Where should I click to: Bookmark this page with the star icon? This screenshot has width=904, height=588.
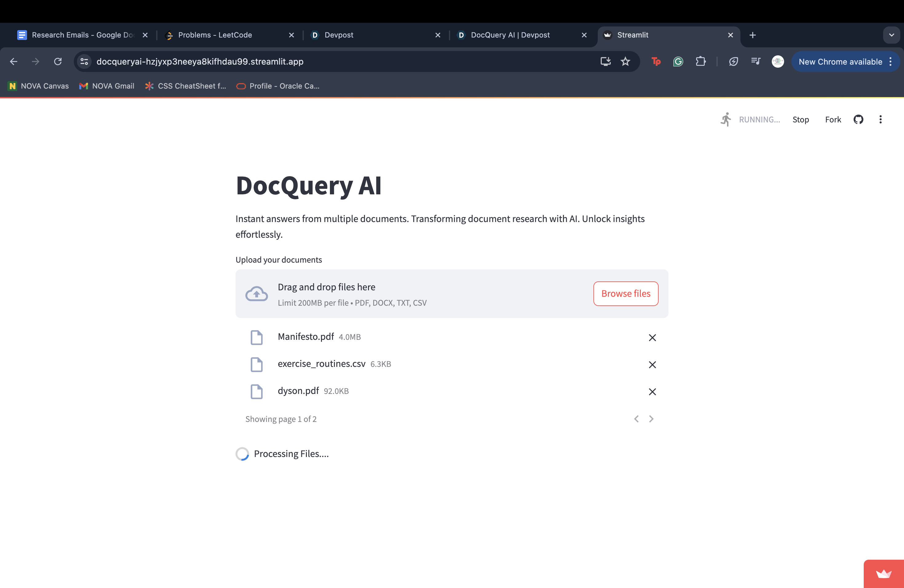[x=625, y=62]
